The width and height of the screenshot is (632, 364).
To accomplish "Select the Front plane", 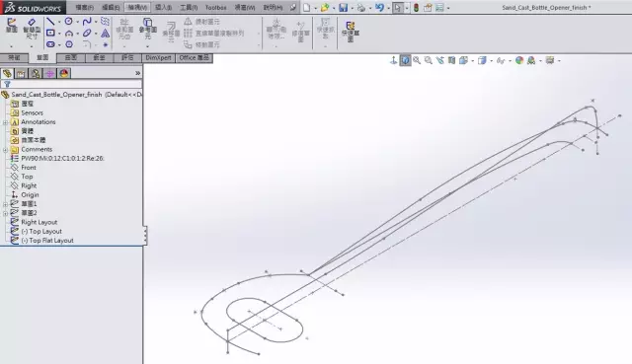I will (29, 168).
